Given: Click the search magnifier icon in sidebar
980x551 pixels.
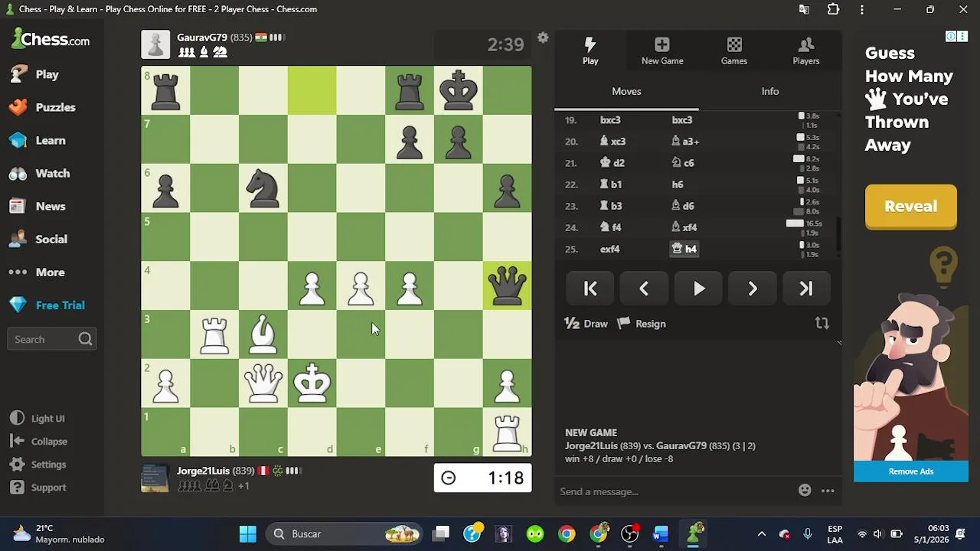Looking at the screenshot, I should click(x=85, y=339).
